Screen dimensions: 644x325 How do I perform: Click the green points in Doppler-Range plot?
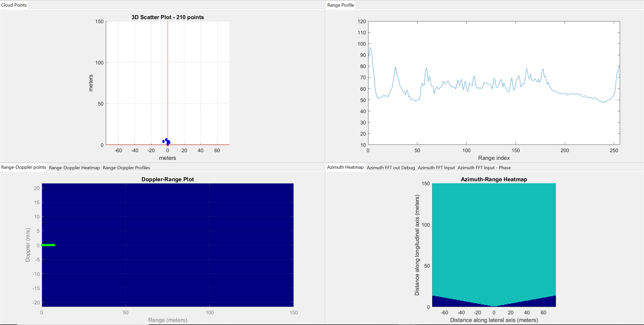point(48,245)
